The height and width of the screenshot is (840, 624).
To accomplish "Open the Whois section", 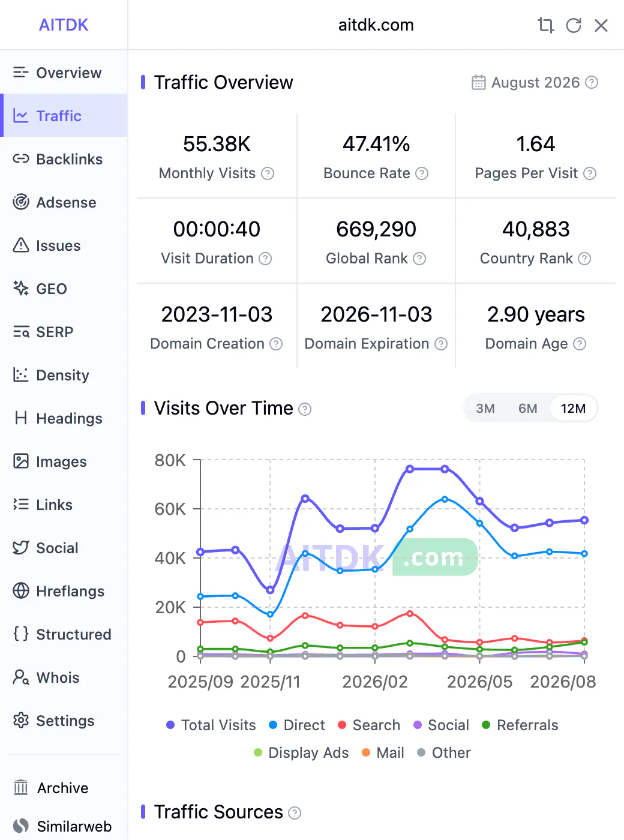I will pos(64,677).
